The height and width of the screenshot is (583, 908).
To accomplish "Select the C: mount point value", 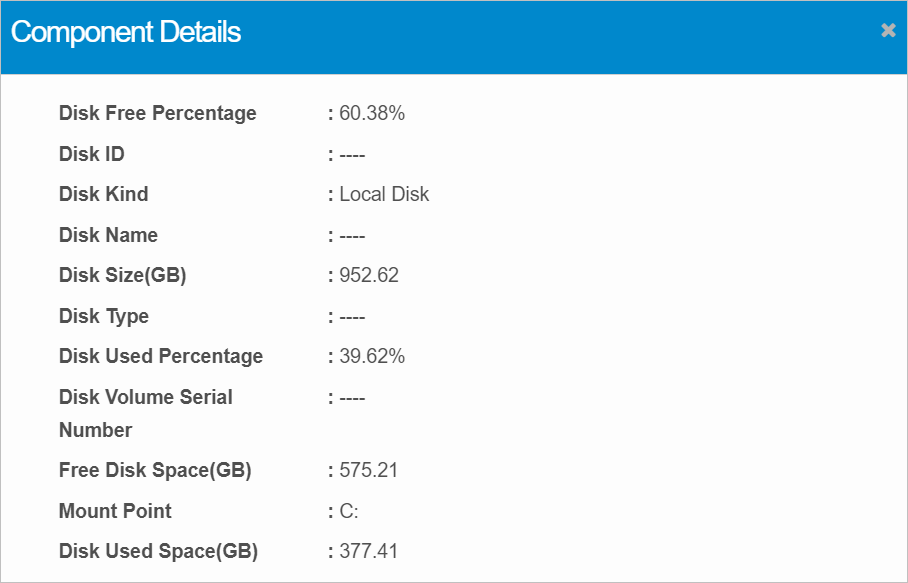I will point(349,511).
